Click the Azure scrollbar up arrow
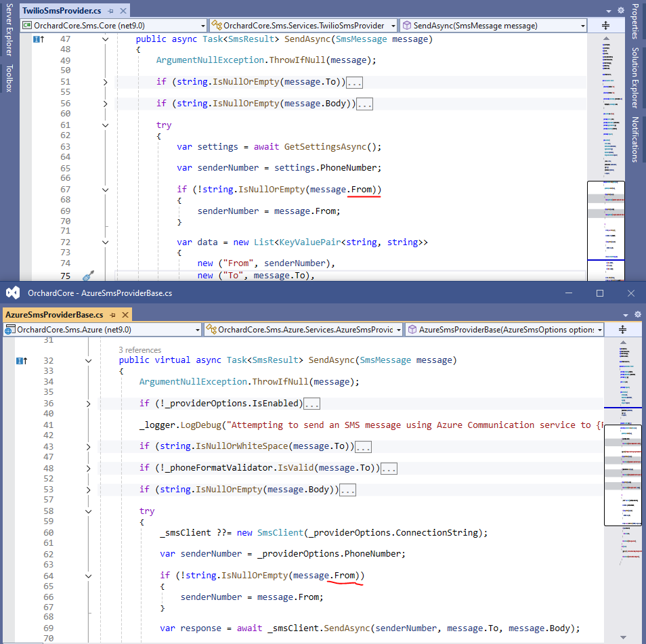Screen dimensions: 646x644 [x=623, y=343]
